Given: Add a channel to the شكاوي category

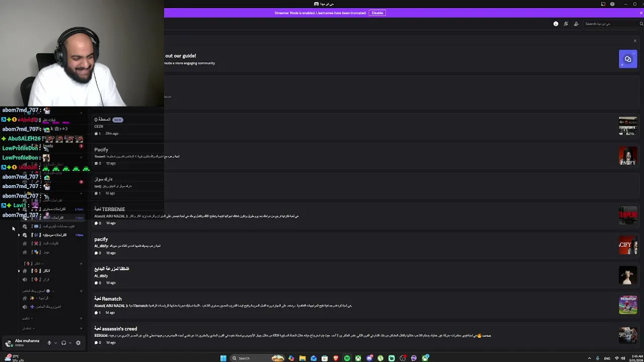Looking at the screenshot, I should [x=81, y=318].
